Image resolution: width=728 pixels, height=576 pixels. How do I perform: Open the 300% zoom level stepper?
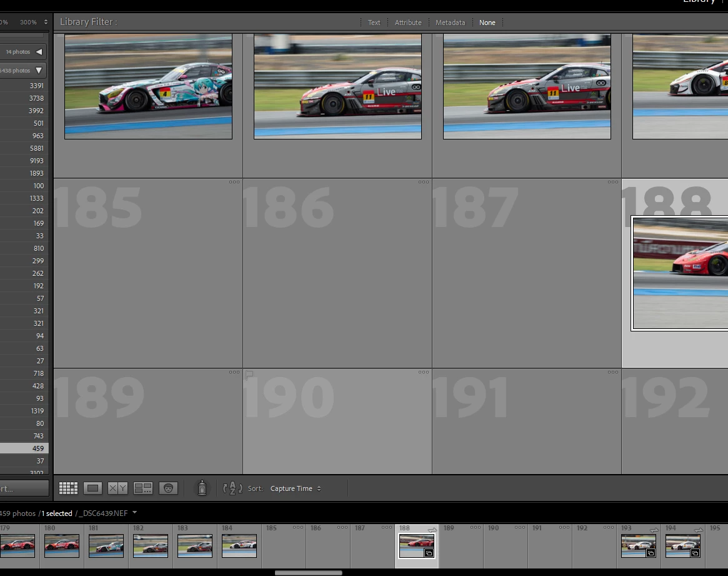[46, 22]
